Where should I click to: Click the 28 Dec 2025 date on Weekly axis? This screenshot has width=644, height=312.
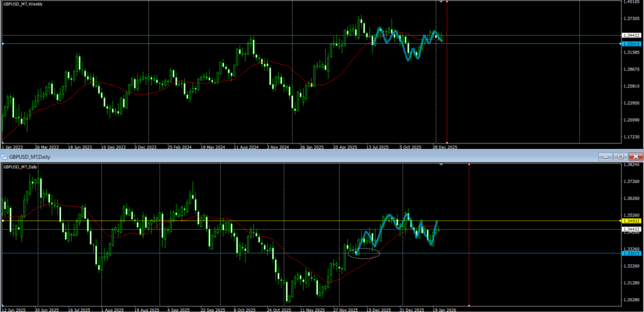click(443, 147)
